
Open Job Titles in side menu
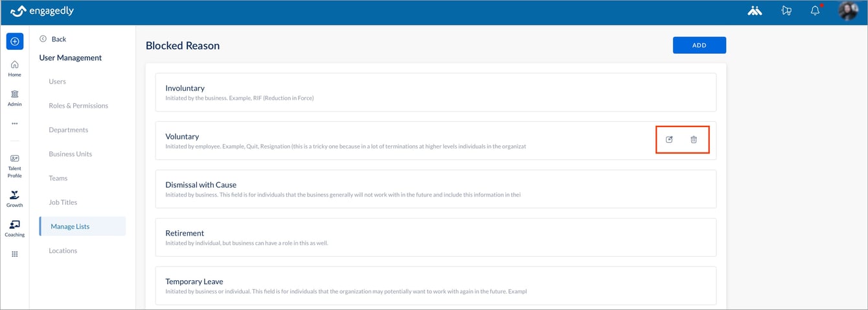[63, 202]
